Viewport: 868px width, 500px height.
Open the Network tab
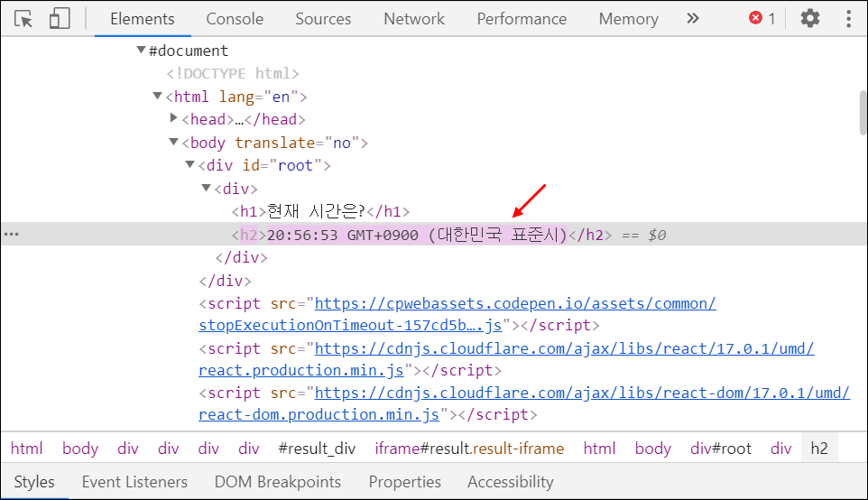pos(414,19)
